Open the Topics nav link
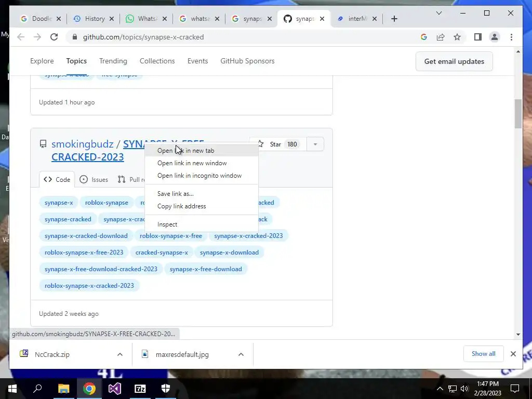Image resolution: width=532 pixels, height=399 pixels. click(x=76, y=61)
